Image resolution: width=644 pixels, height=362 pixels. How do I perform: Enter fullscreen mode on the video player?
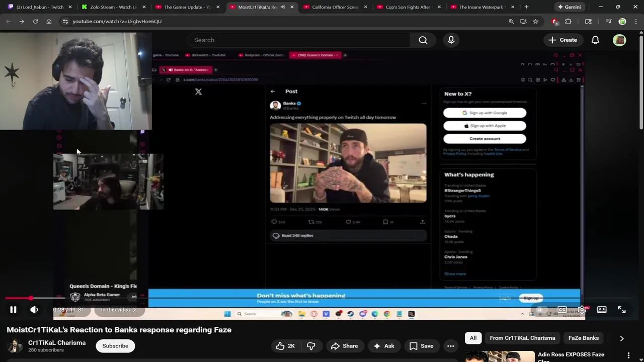[x=621, y=310]
